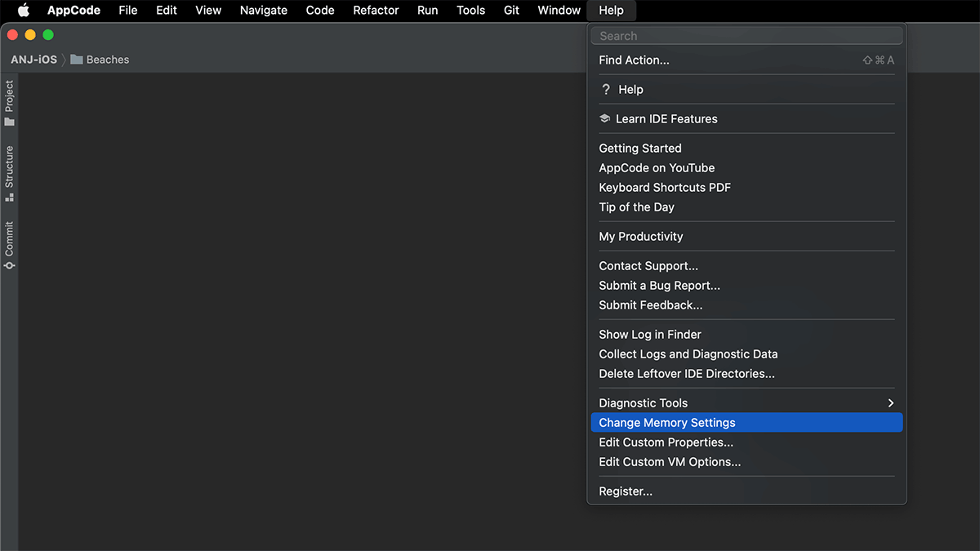Select Register from the Help menu

pyautogui.click(x=626, y=491)
